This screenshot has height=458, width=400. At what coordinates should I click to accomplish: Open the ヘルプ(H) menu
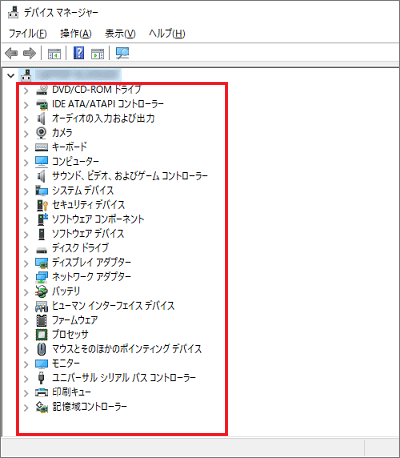point(167,33)
